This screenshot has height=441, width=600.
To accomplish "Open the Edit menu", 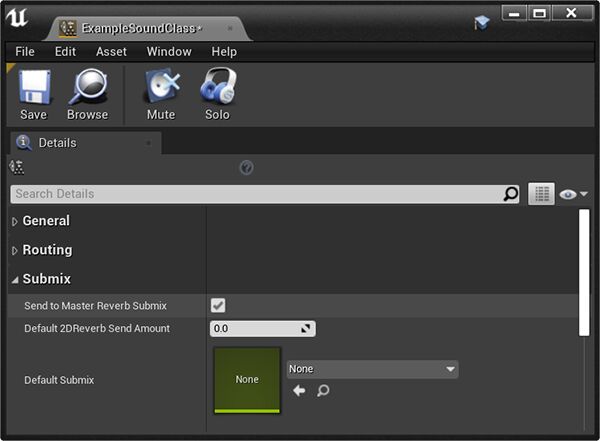I will tap(65, 52).
